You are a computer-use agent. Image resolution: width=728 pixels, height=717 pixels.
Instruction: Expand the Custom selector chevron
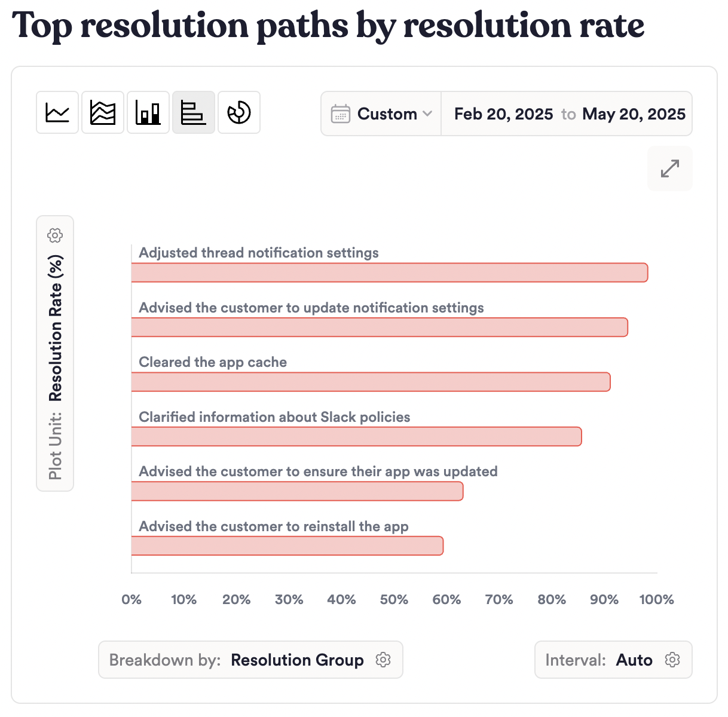(428, 114)
